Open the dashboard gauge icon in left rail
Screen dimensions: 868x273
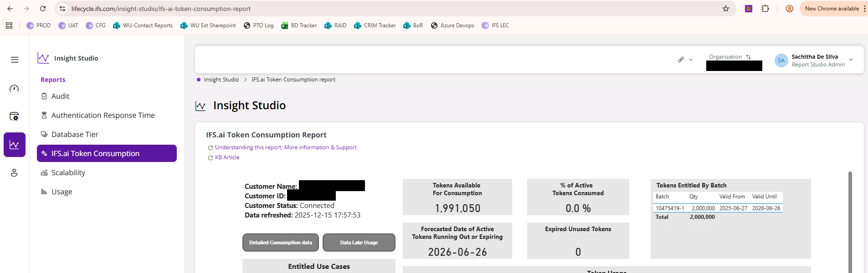coord(15,88)
